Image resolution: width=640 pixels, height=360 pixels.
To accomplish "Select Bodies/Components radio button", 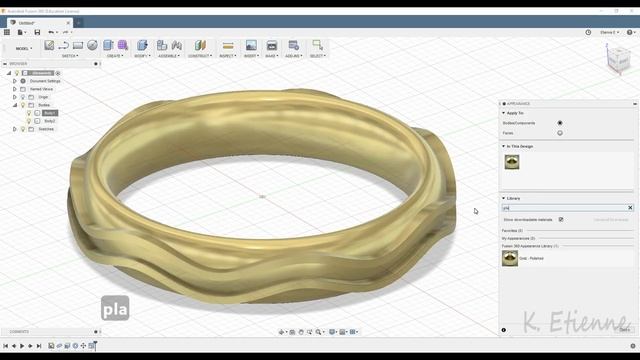I will point(560,123).
